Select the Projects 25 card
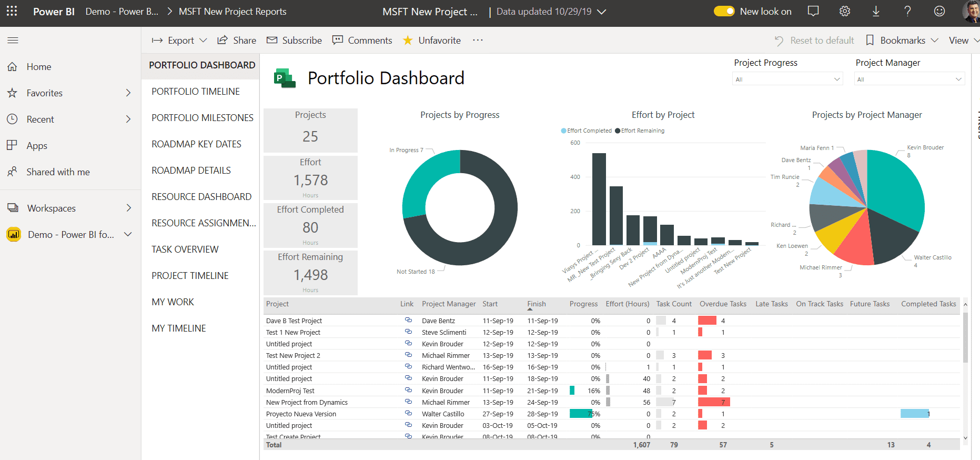 (310, 130)
